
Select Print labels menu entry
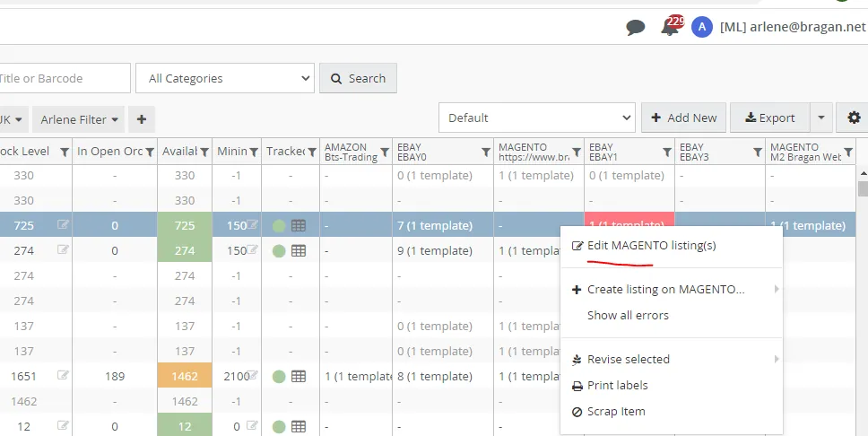click(672, 385)
